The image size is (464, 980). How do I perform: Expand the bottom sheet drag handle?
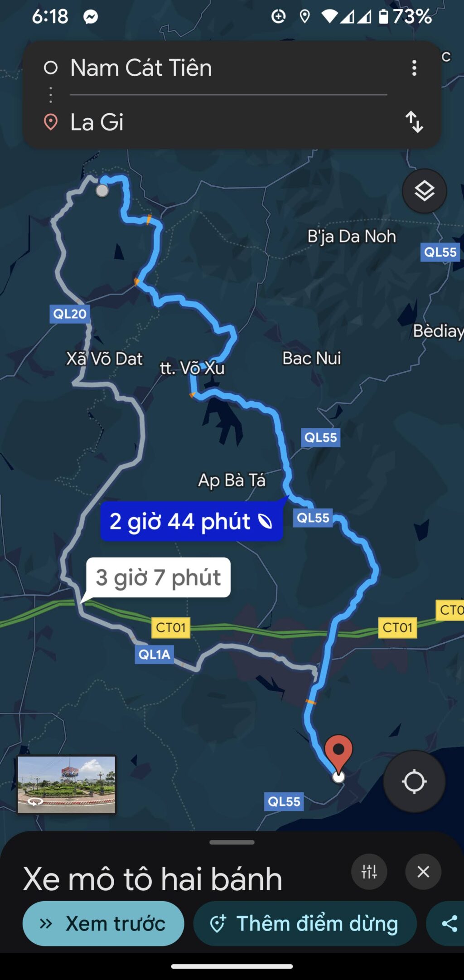[232, 842]
